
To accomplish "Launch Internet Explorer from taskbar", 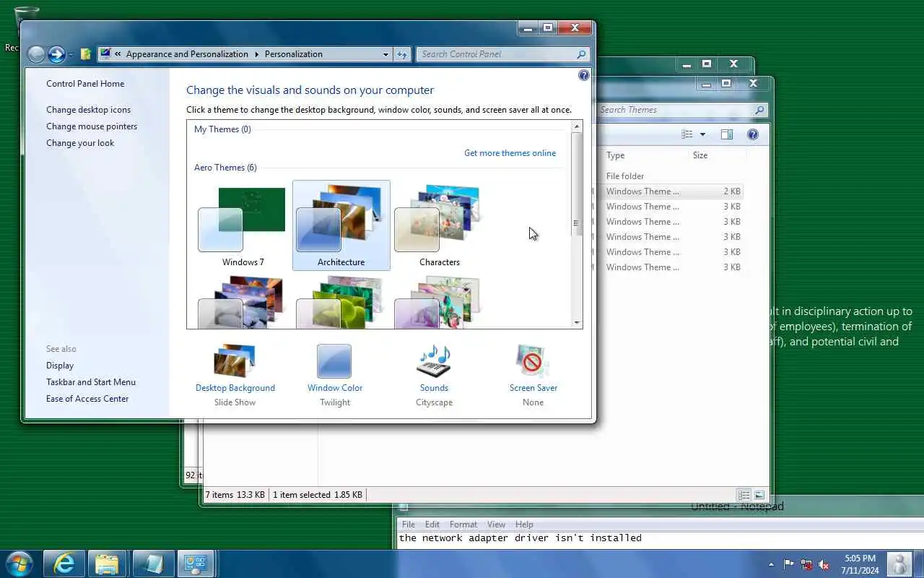I will point(64,564).
